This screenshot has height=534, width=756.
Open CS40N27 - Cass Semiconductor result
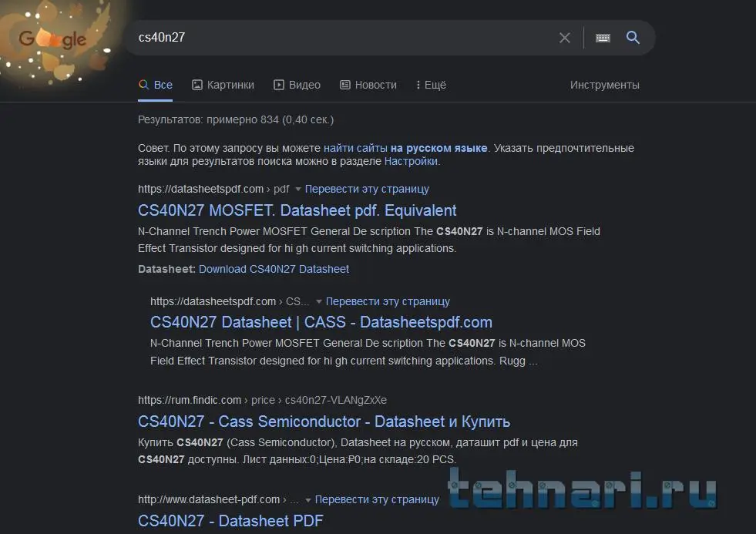(x=324, y=421)
